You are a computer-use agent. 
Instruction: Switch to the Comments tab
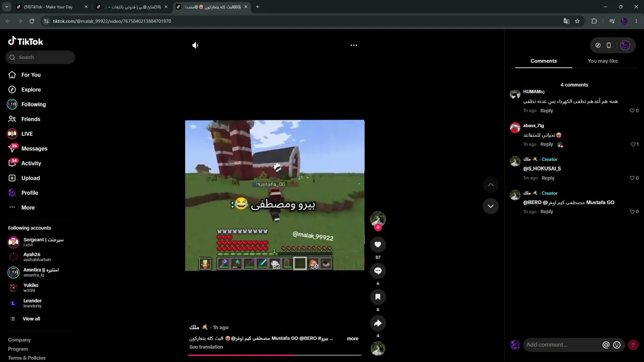click(543, 61)
